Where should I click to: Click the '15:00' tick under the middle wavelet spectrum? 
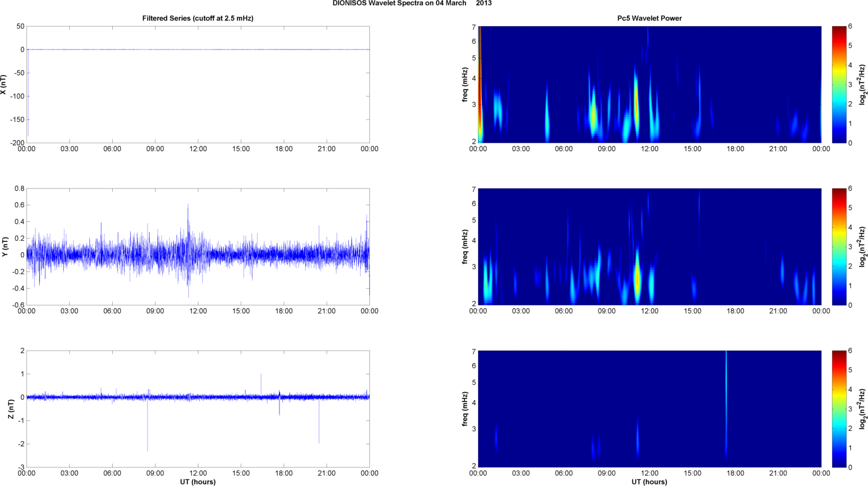click(693, 311)
